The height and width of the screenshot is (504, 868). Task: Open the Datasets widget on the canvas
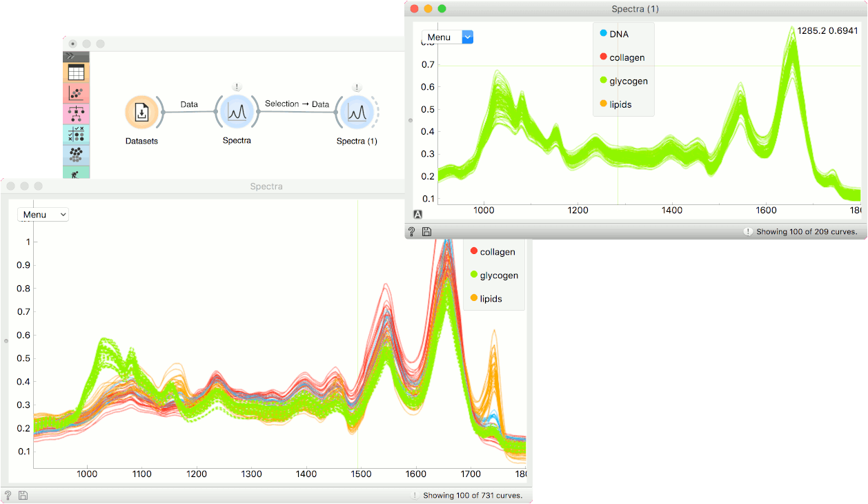point(142,113)
